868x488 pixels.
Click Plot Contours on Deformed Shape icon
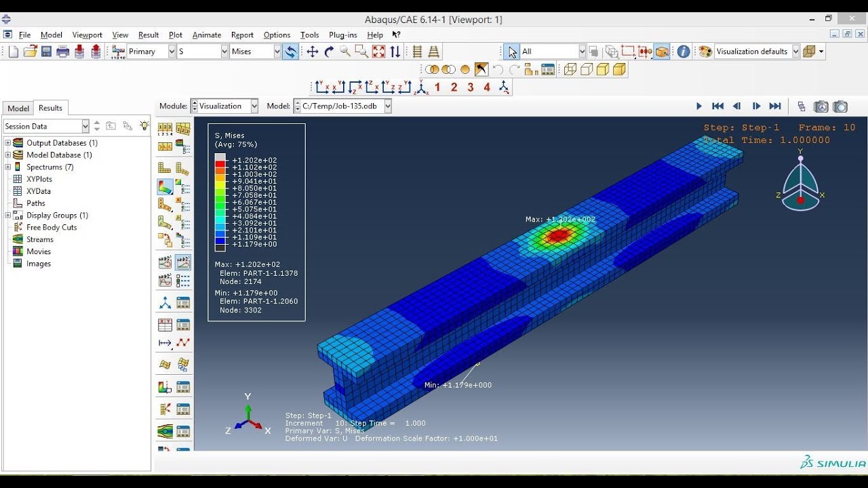point(165,186)
